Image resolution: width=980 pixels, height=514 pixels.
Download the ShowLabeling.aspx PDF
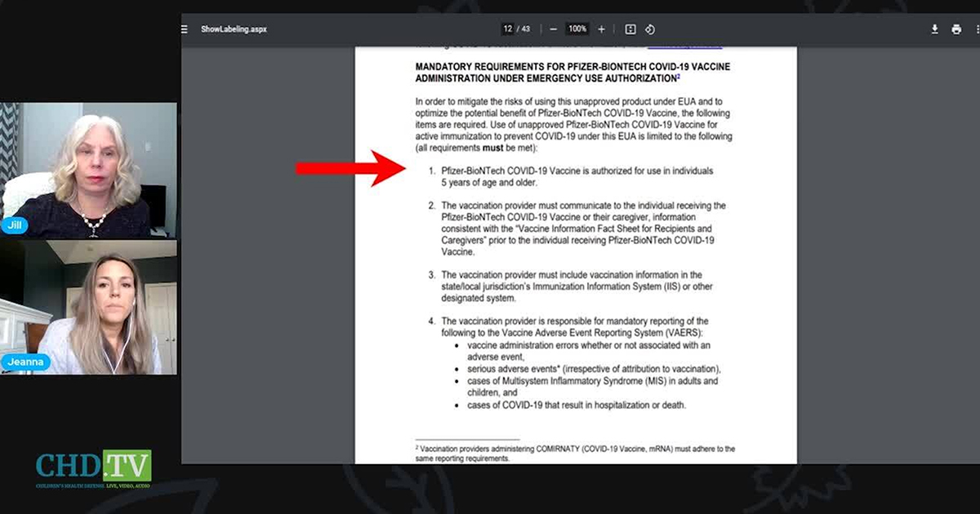(x=934, y=29)
